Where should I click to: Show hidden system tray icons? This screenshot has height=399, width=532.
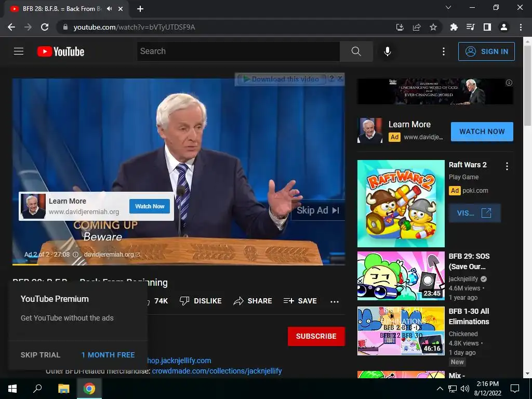coord(440,389)
